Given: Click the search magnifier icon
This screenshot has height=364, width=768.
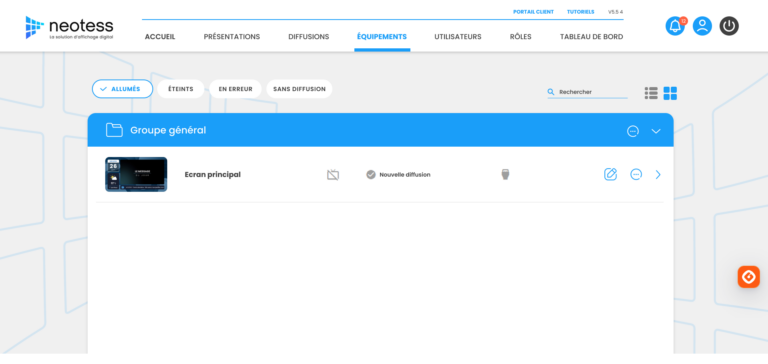Looking at the screenshot, I should (x=551, y=92).
